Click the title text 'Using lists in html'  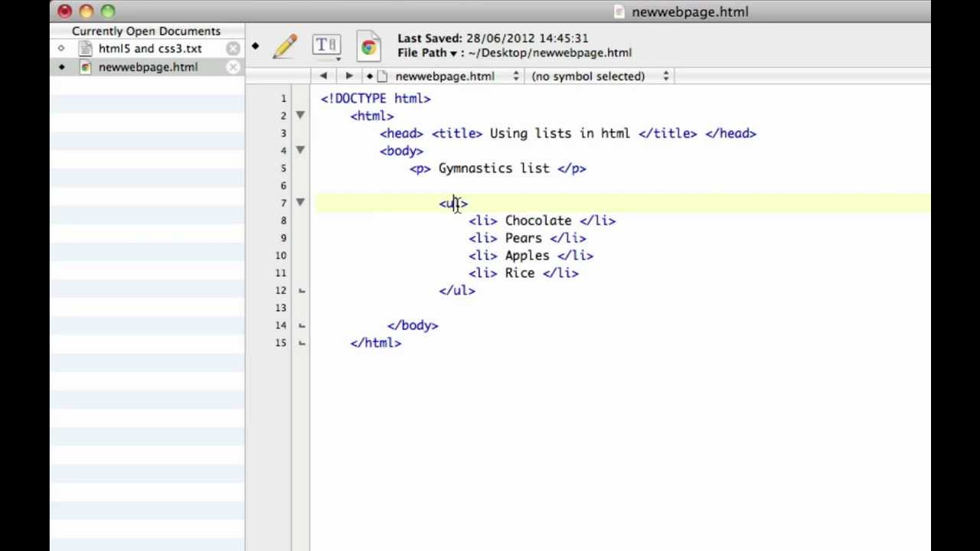tap(560, 133)
